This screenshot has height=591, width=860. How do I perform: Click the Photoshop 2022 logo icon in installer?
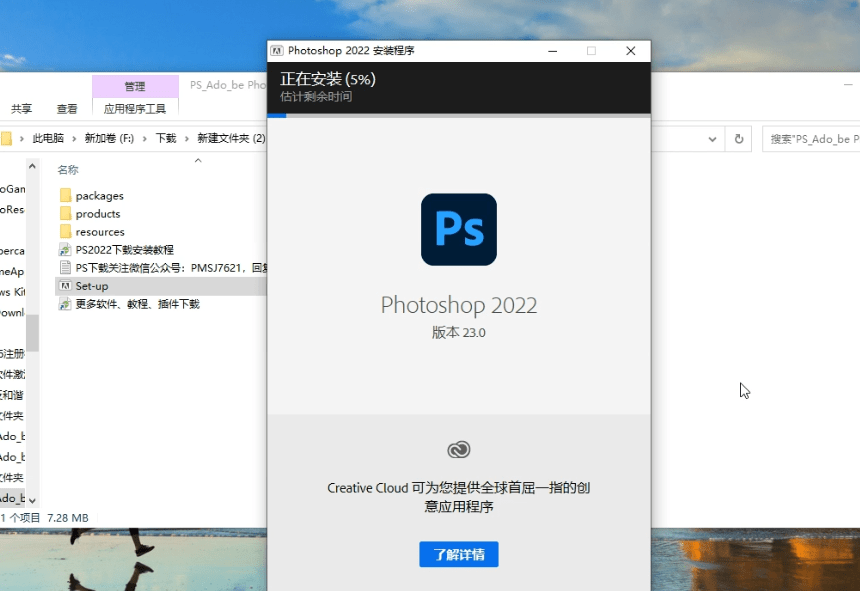(x=458, y=230)
